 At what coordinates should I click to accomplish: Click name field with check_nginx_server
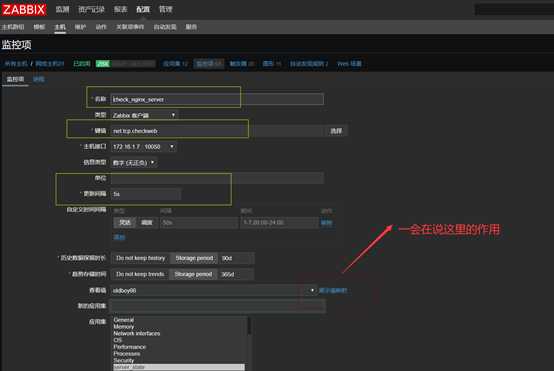coord(217,99)
